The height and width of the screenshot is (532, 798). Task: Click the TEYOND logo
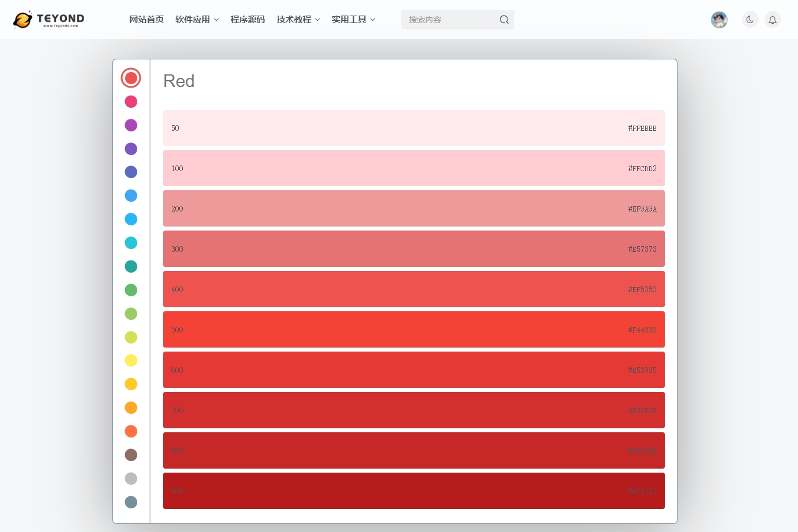(x=48, y=20)
